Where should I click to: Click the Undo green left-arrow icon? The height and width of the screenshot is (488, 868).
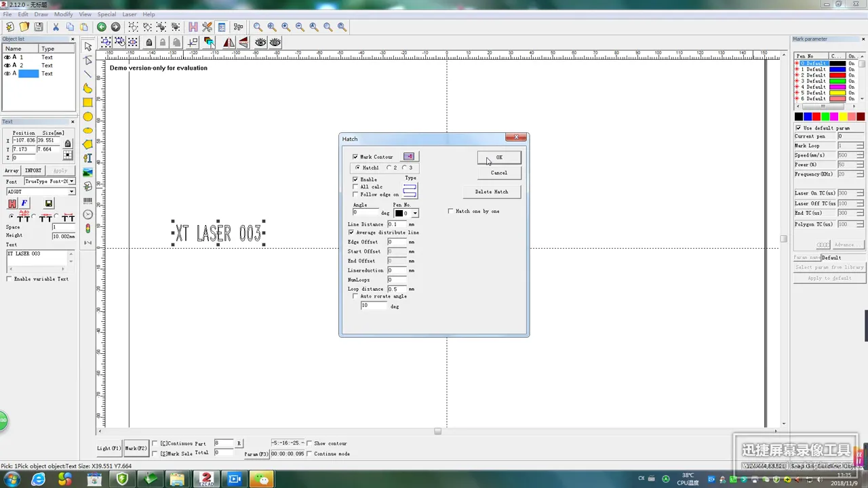[102, 27]
